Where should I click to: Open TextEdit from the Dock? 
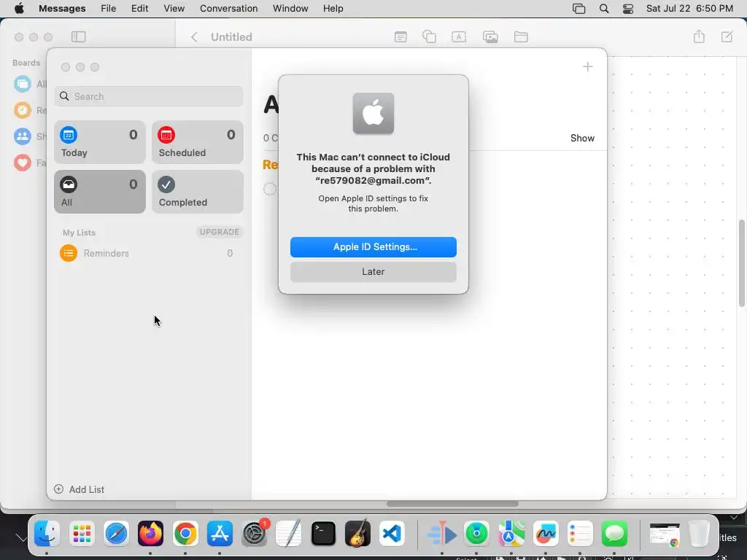(289, 533)
